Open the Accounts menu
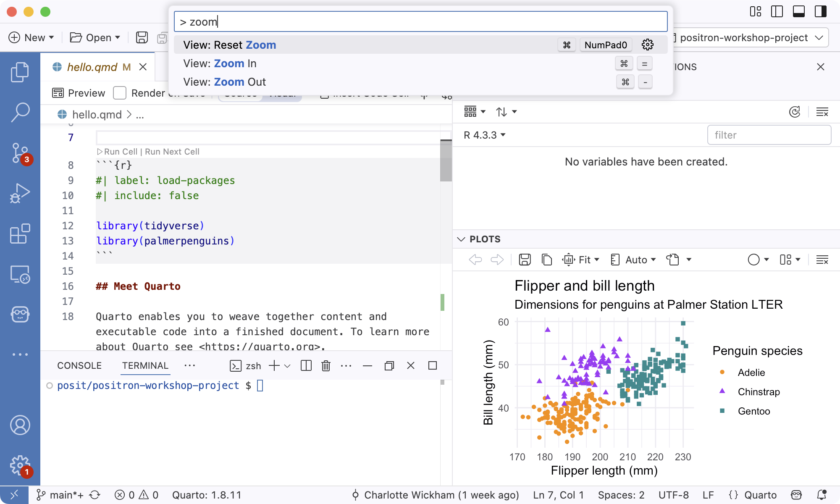The height and width of the screenshot is (504, 840). click(20, 425)
